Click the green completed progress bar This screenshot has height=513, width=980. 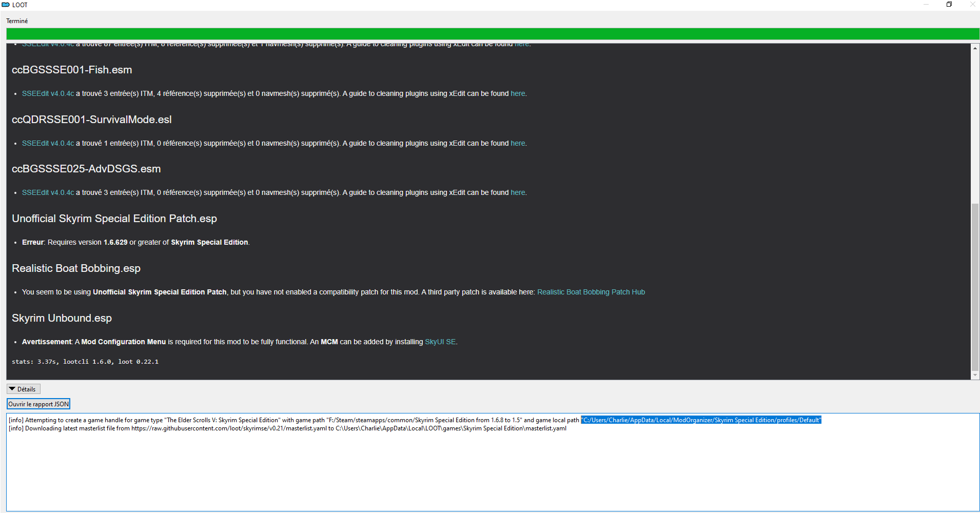493,34
